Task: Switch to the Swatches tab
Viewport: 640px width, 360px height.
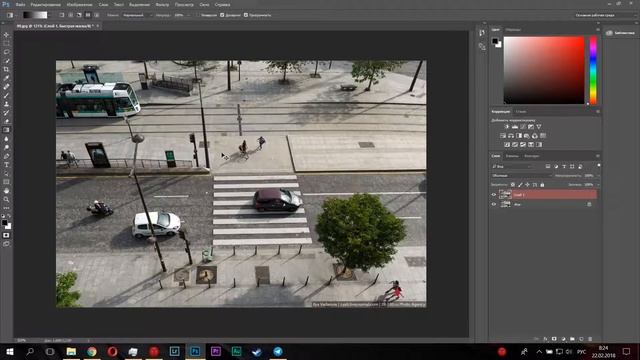Action: click(x=513, y=30)
